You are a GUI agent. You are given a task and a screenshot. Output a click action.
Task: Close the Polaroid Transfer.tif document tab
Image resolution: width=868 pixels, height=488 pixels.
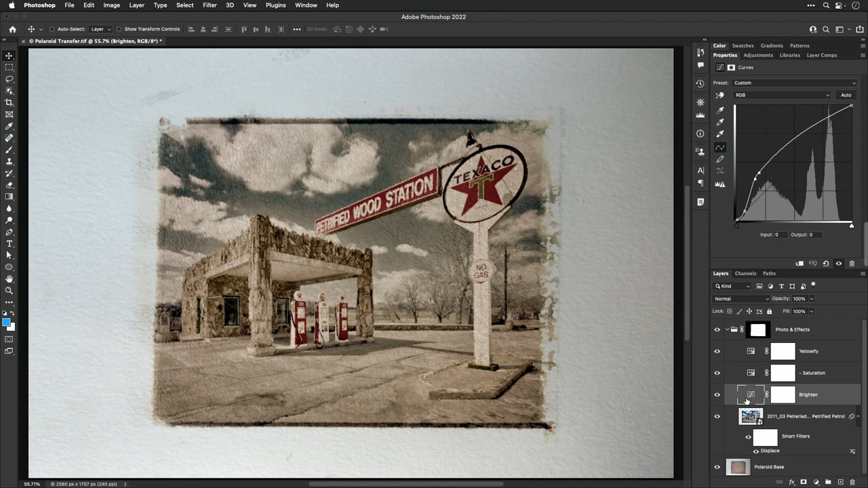pyautogui.click(x=24, y=41)
